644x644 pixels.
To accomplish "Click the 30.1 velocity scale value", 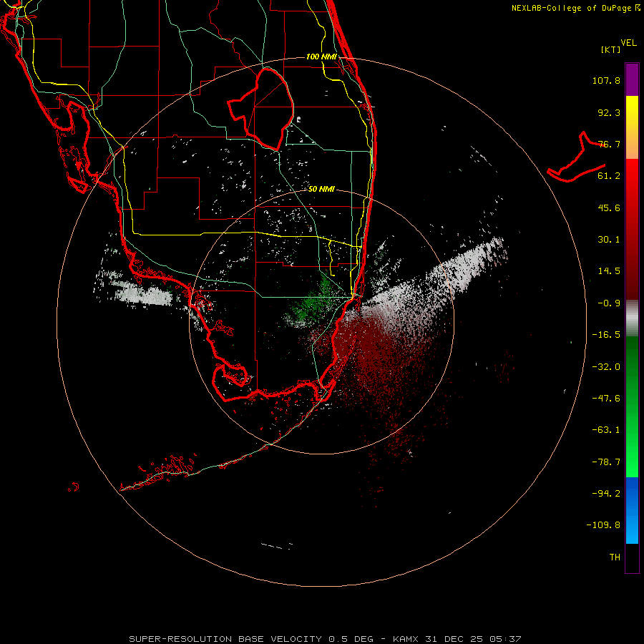I will click(609, 240).
